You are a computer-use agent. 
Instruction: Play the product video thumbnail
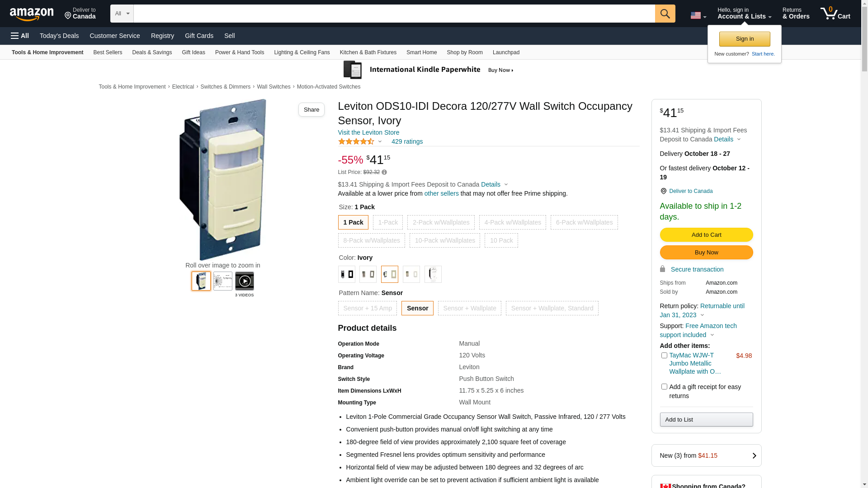click(244, 281)
